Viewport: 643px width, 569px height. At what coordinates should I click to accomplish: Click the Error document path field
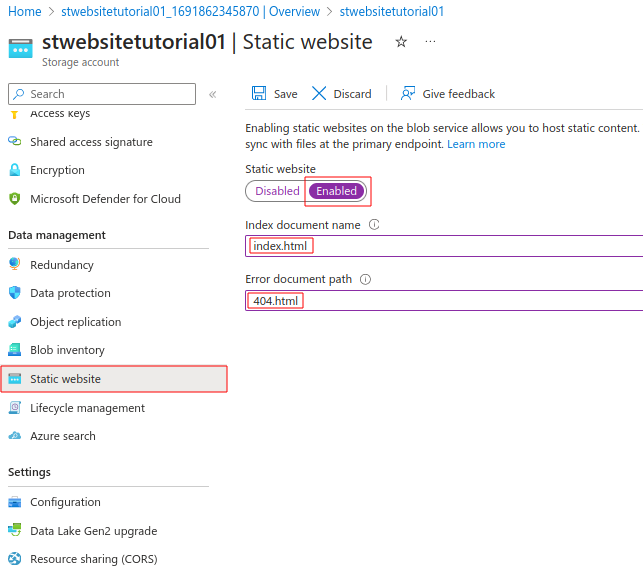pos(444,300)
